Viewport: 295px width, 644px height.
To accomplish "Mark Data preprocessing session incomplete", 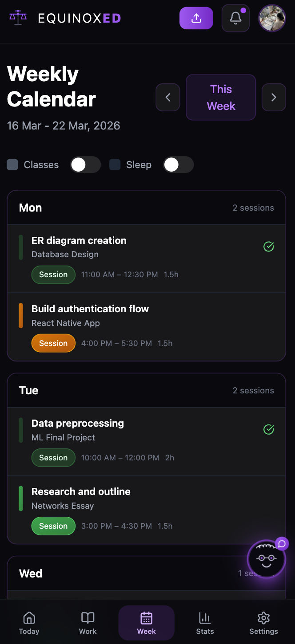I will 268,429.
